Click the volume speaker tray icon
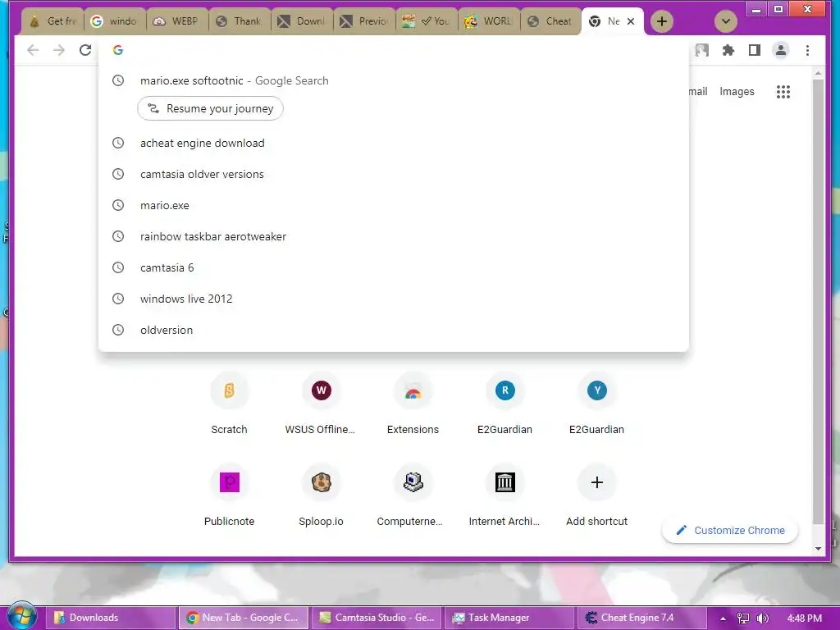 [x=762, y=619]
